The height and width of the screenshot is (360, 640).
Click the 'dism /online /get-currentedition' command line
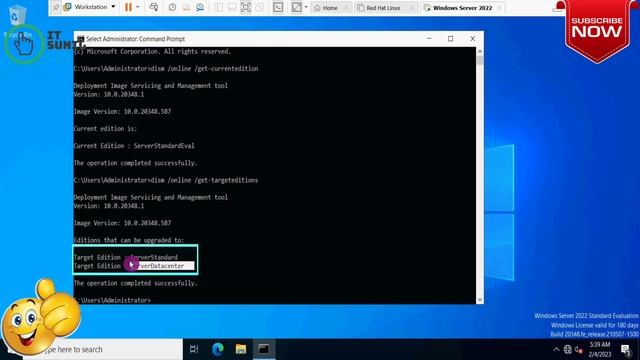coord(204,69)
